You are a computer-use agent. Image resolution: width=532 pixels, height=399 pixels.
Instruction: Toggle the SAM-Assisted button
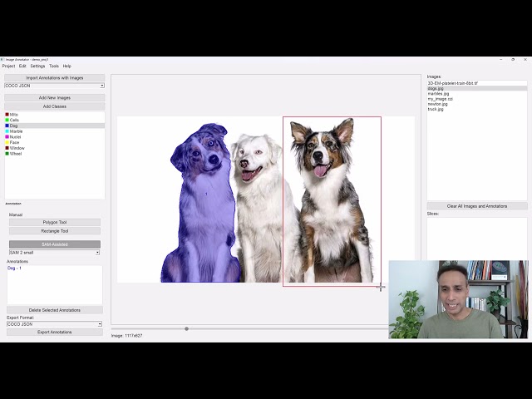(x=55, y=244)
